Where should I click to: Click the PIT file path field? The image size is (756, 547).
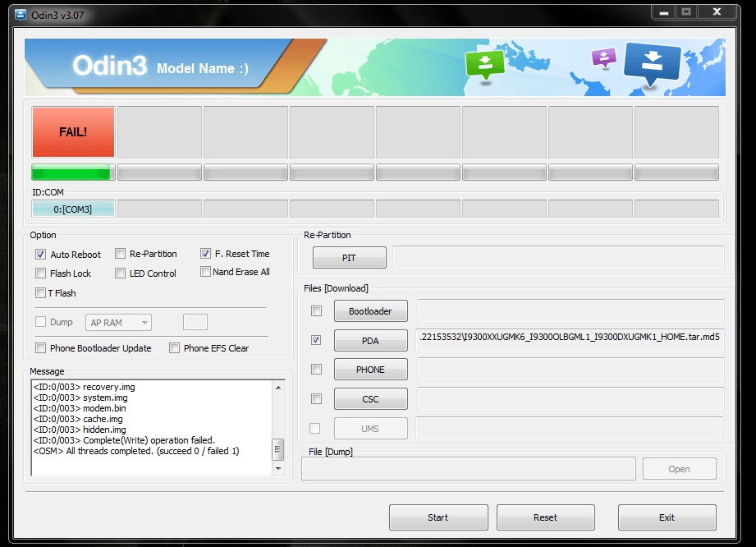point(558,257)
